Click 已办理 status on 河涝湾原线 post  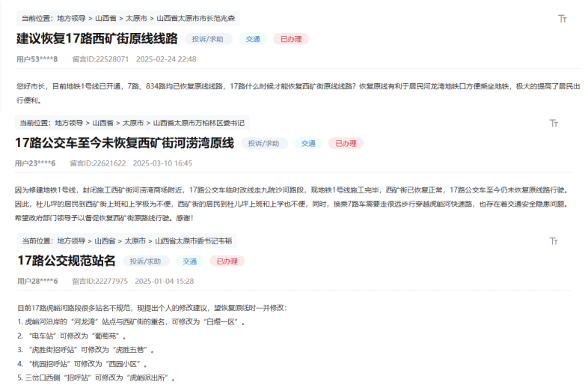[x=346, y=143]
